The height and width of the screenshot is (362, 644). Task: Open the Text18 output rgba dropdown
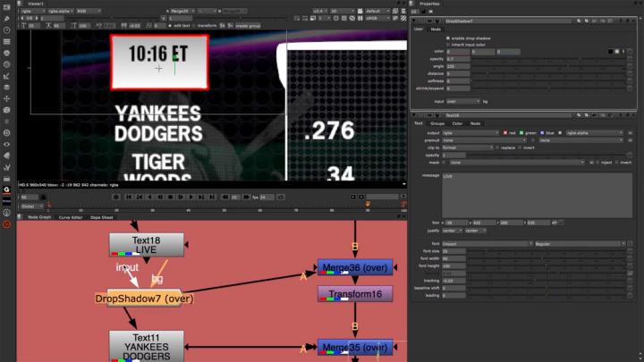[x=470, y=133]
